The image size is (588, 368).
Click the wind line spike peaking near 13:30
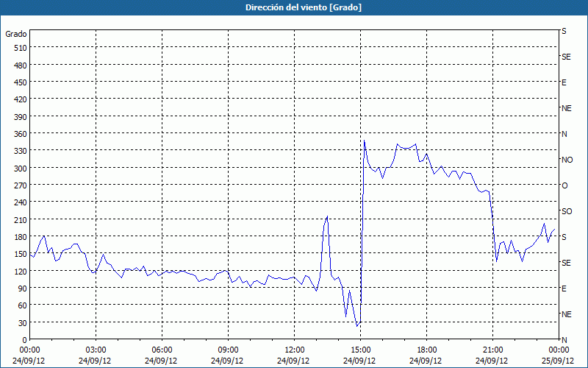pyautogui.click(x=327, y=216)
